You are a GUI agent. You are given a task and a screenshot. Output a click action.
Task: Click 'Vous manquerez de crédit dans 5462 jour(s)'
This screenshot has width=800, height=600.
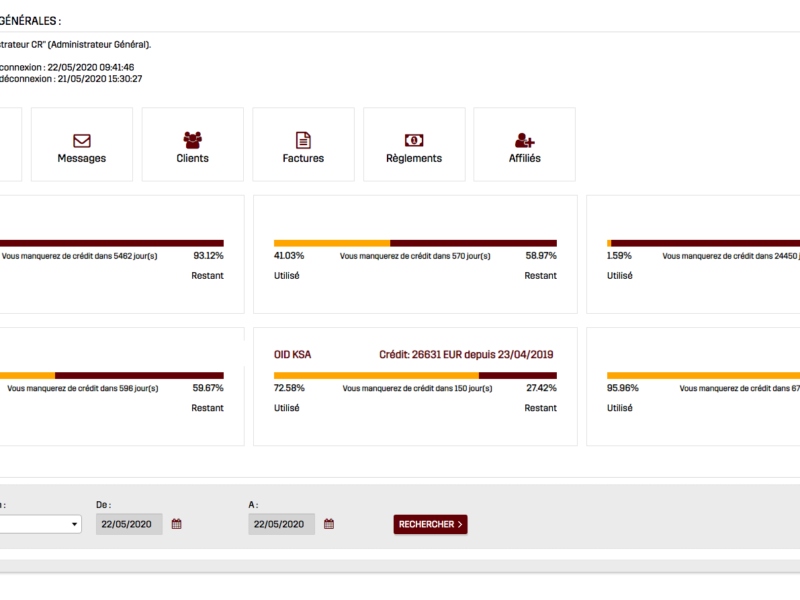click(80, 256)
